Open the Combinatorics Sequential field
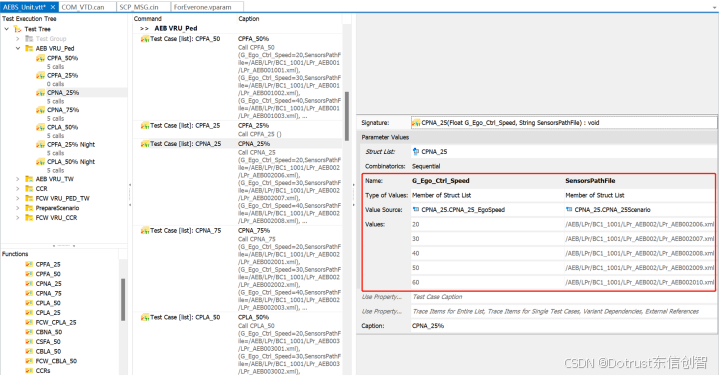 [x=564, y=166]
